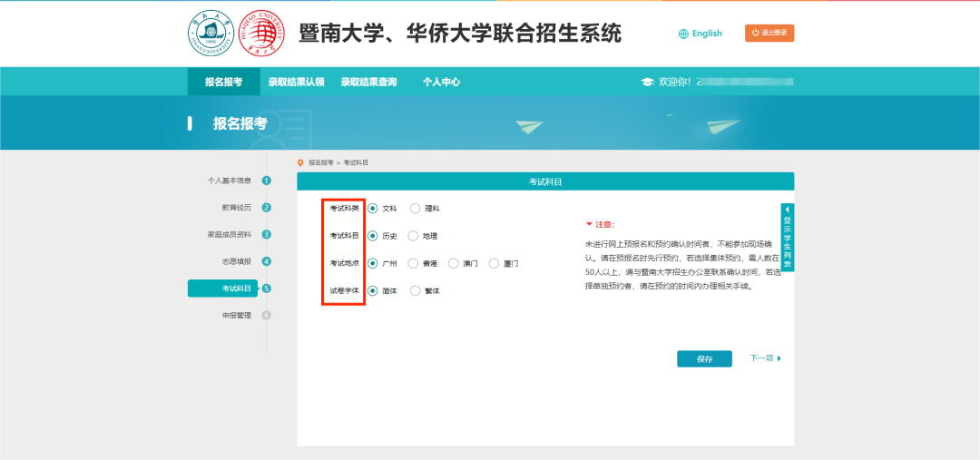Screen dimensions: 980x460
Task: Click step number 2 circle
Action: point(267,208)
